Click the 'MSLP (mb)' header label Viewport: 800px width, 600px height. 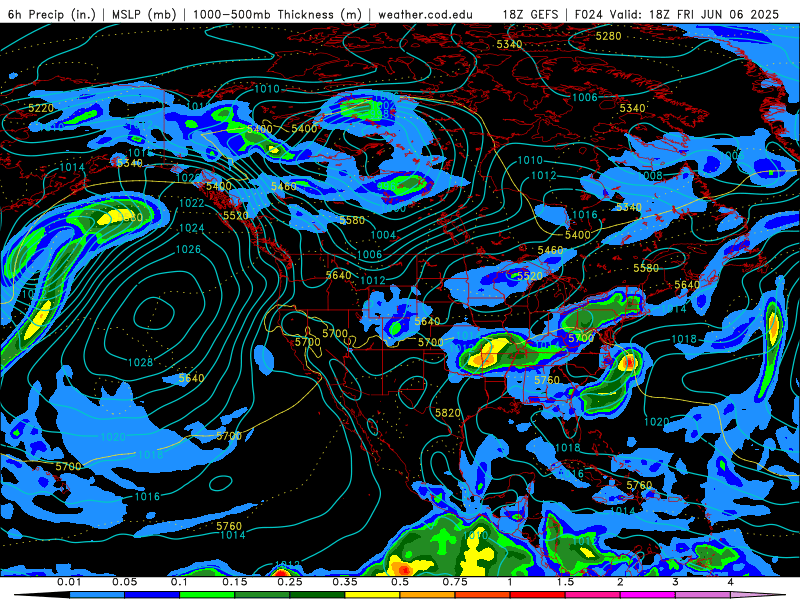[x=143, y=14]
